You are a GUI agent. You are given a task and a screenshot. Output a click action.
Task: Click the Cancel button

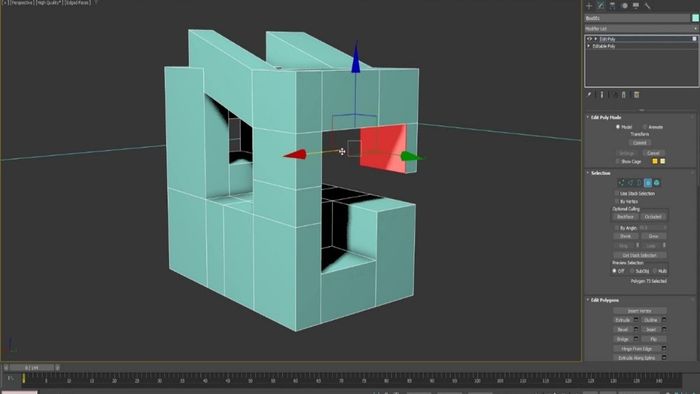653,153
